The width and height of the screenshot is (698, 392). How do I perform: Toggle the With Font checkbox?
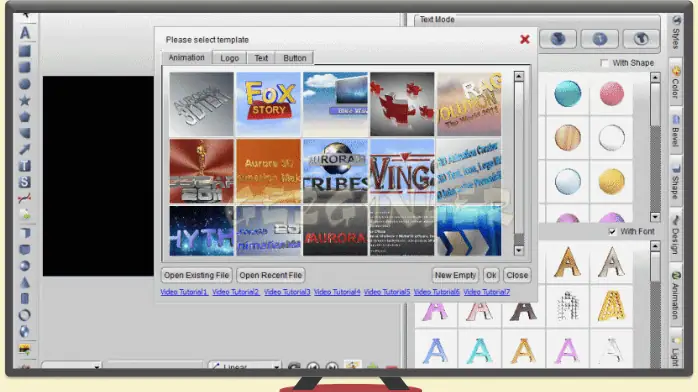click(612, 231)
